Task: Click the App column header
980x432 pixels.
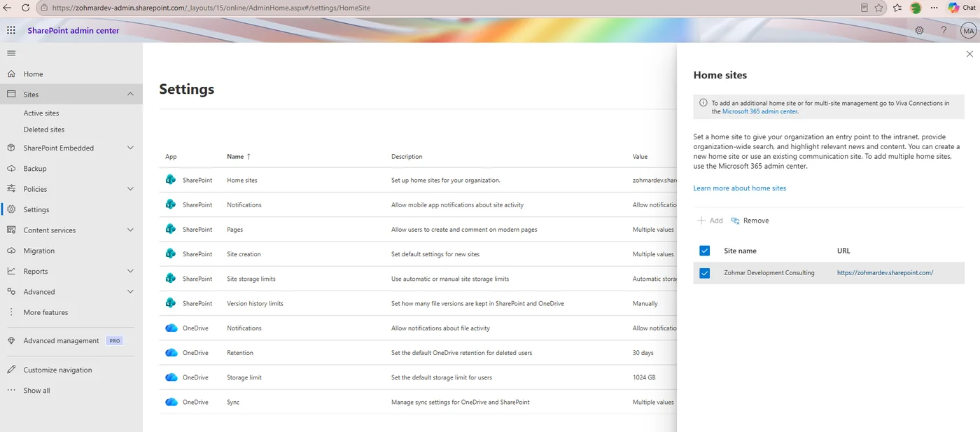Action: [x=171, y=156]
